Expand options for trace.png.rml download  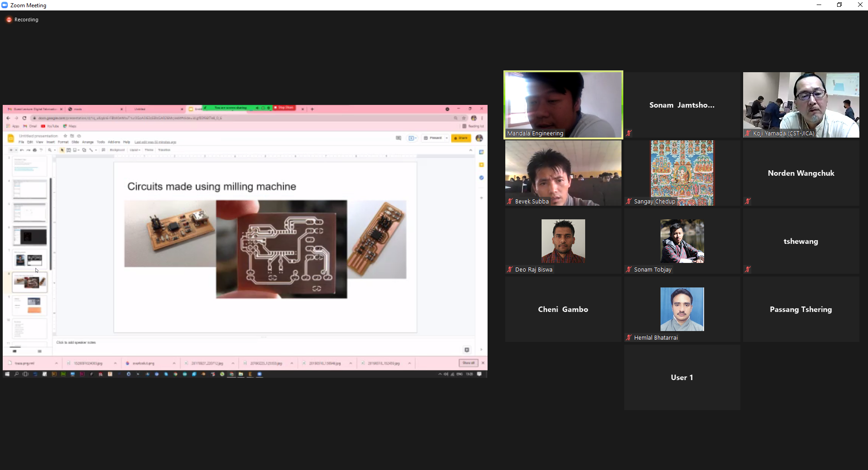56,363
